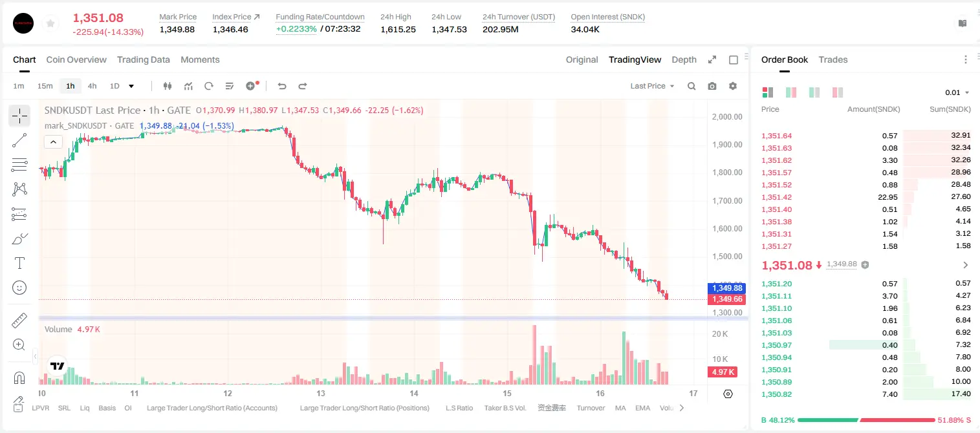Screen dimensions: 980x433
Task: Open the emoji sticker tool
Action: pyautogui.click(x=19, y=288)
